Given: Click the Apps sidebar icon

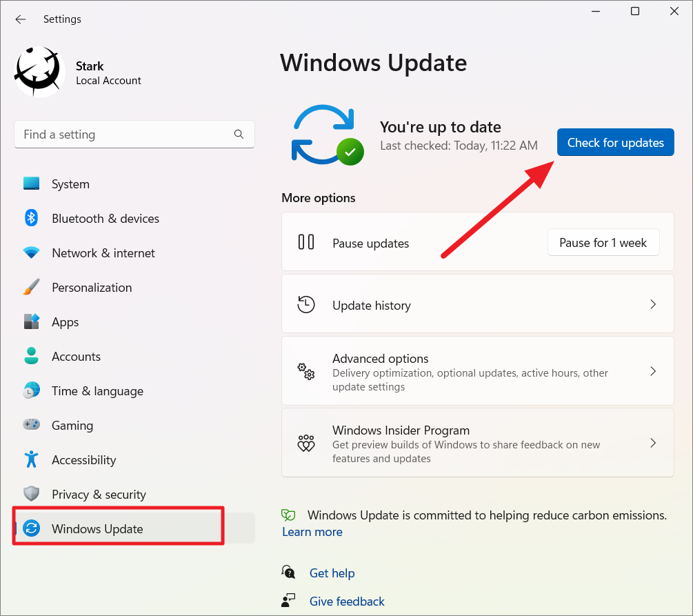Looking at the screenshot, I should (x=32, y=321).
